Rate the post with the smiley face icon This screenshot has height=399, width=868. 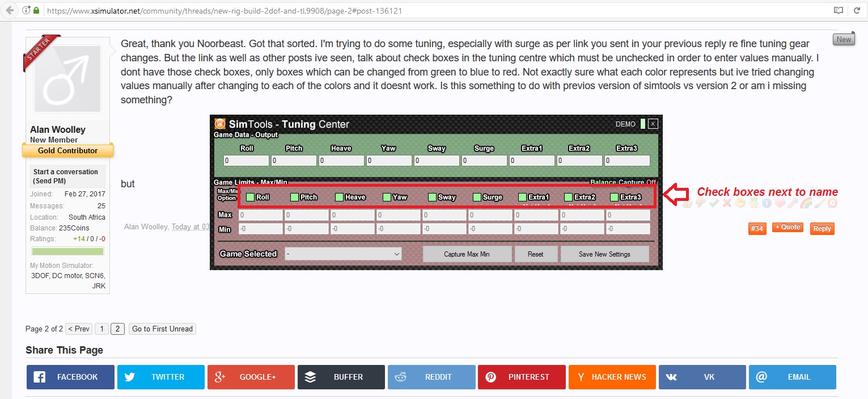coord(740,203)
